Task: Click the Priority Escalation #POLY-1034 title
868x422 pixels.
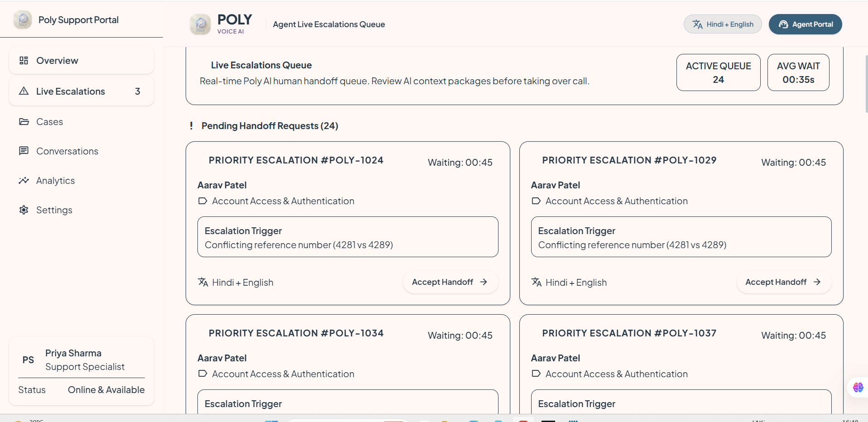Action: point(296,333)
